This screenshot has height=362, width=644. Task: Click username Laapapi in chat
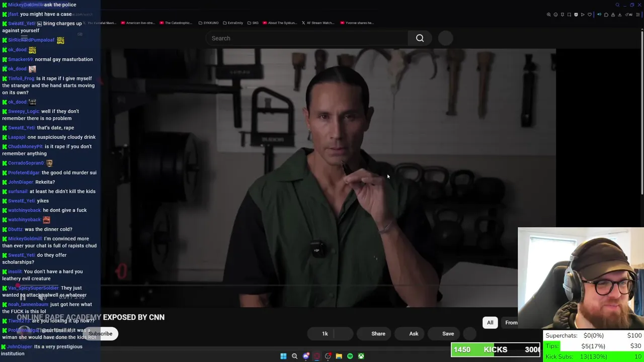click(17, 137)
